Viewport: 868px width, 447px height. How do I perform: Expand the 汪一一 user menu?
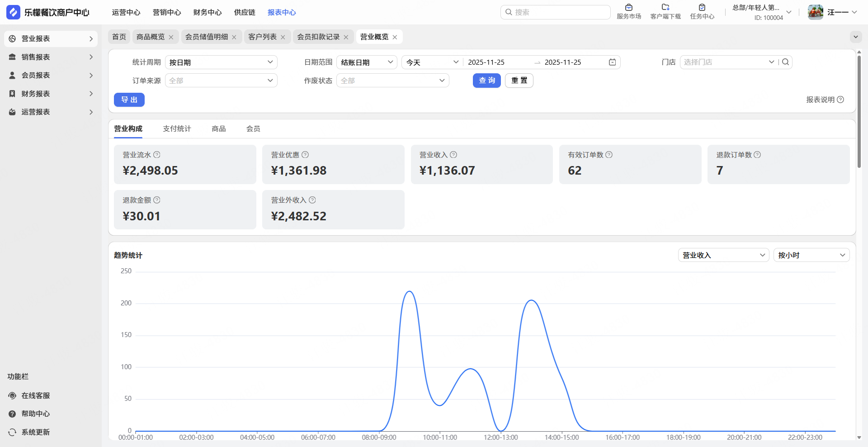pyautogui.click(x=854, y=12)
